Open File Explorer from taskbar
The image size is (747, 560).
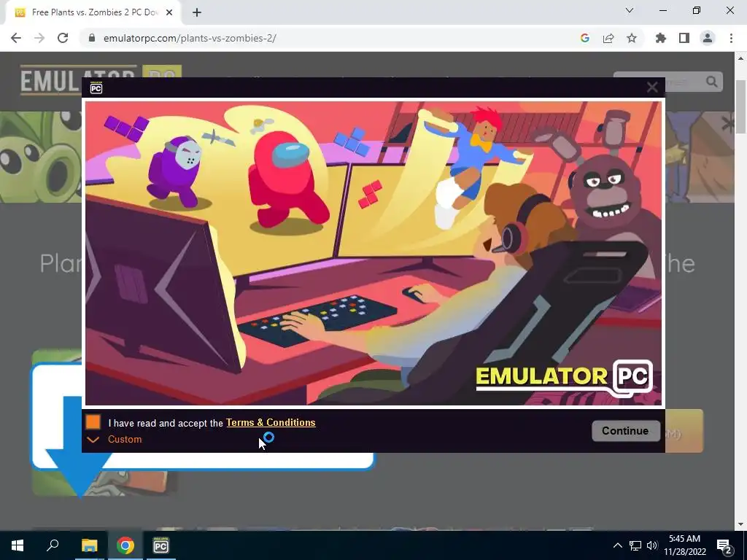89,545
